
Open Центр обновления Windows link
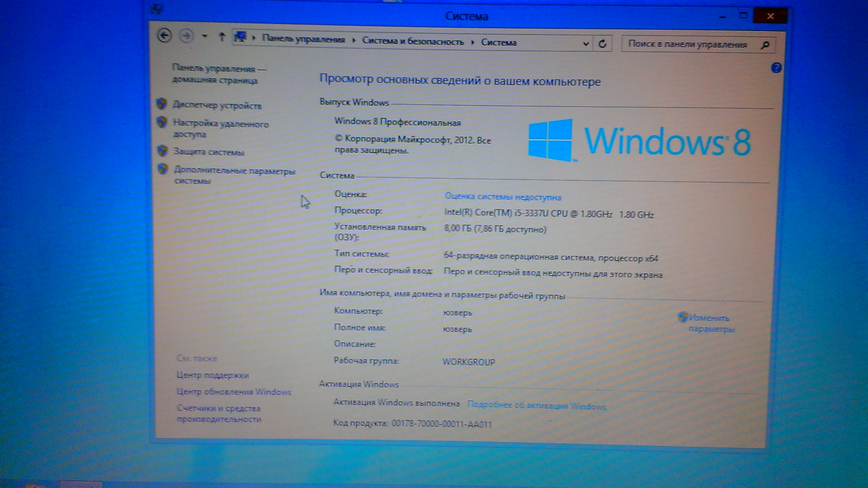point(233,391)
